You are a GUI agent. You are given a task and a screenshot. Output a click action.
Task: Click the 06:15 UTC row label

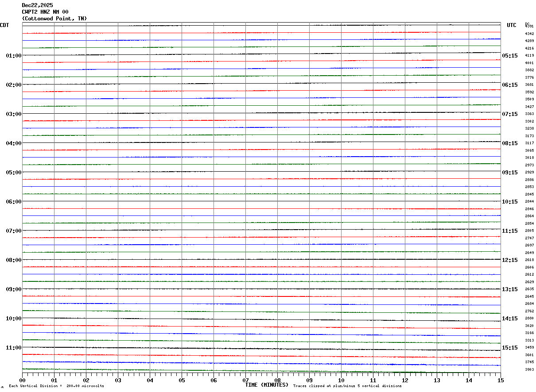(510, 85)
